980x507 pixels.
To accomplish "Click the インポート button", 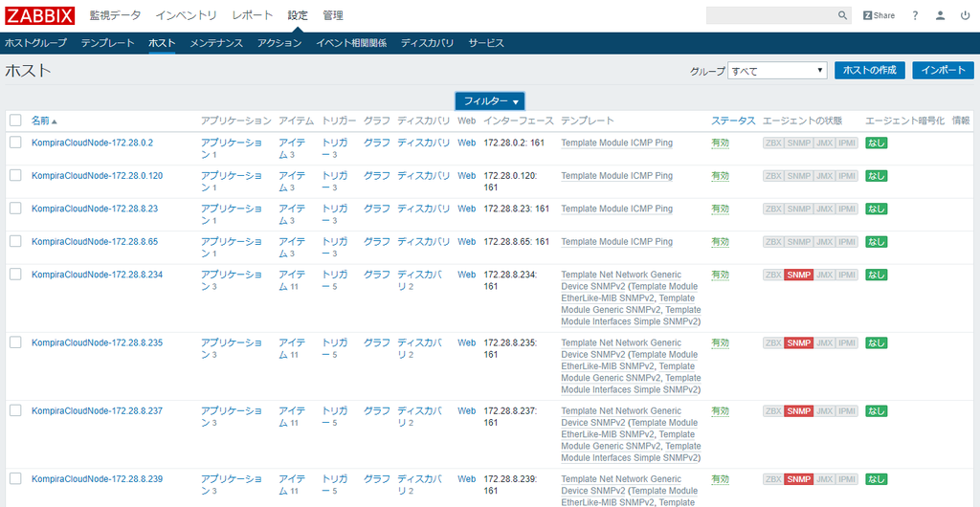I will [943, 70].
